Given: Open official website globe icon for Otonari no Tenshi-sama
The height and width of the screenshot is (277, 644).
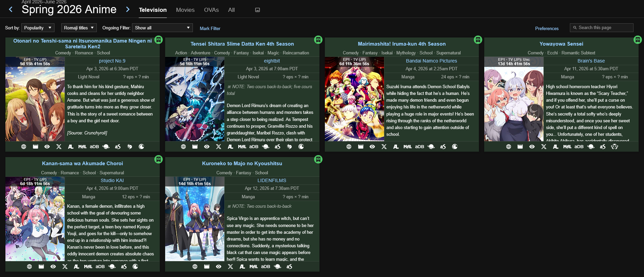Looking at the screenshot, I should pos(24,147).
